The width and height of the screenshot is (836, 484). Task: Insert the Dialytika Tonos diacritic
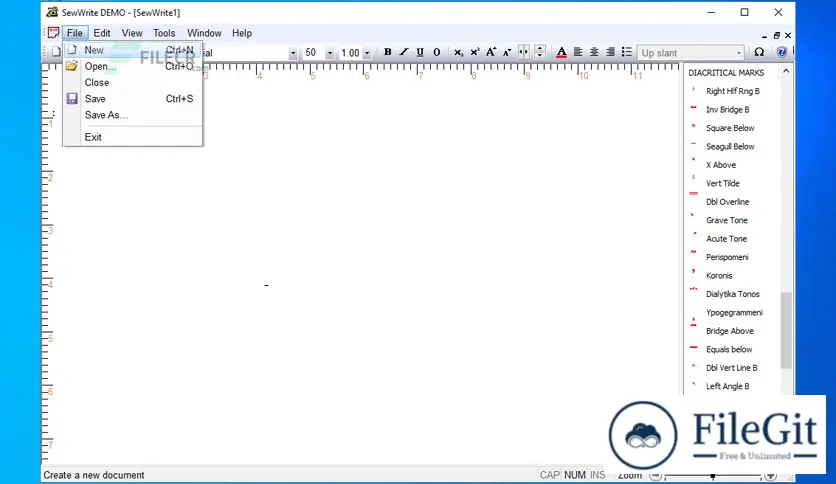point(732,294)
